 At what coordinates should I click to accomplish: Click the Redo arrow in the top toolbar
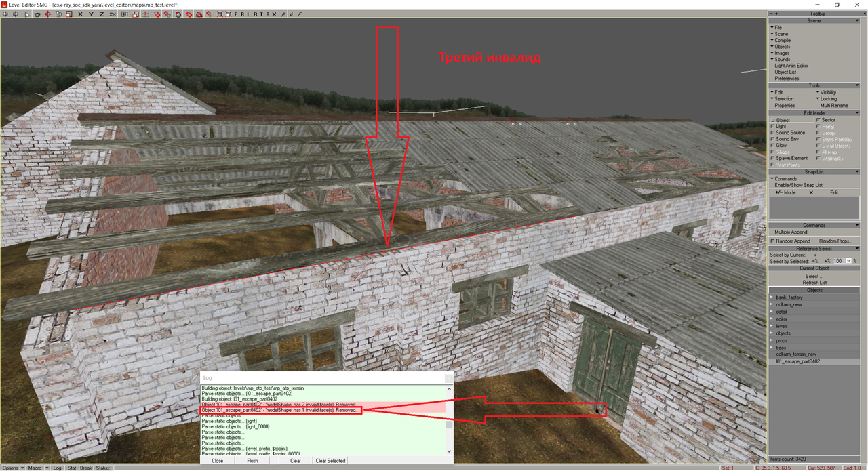[16, 14]
